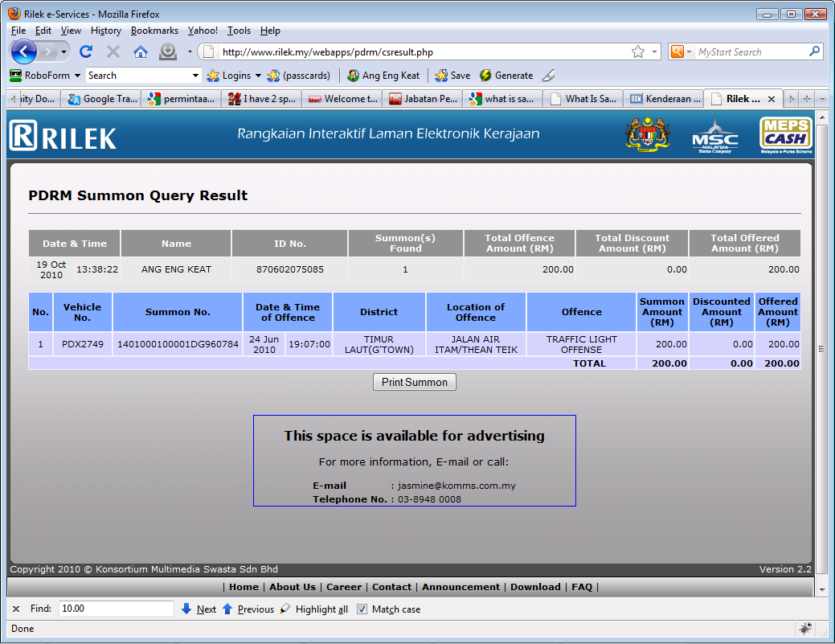Go back with the Back arrow button

[23, 51]
